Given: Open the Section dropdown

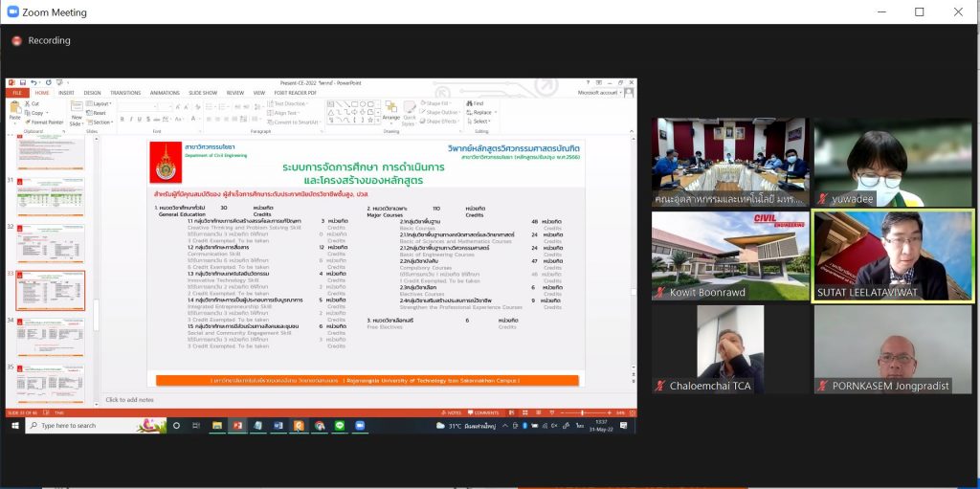Looking at the screenshot, I should coord(101,122).
